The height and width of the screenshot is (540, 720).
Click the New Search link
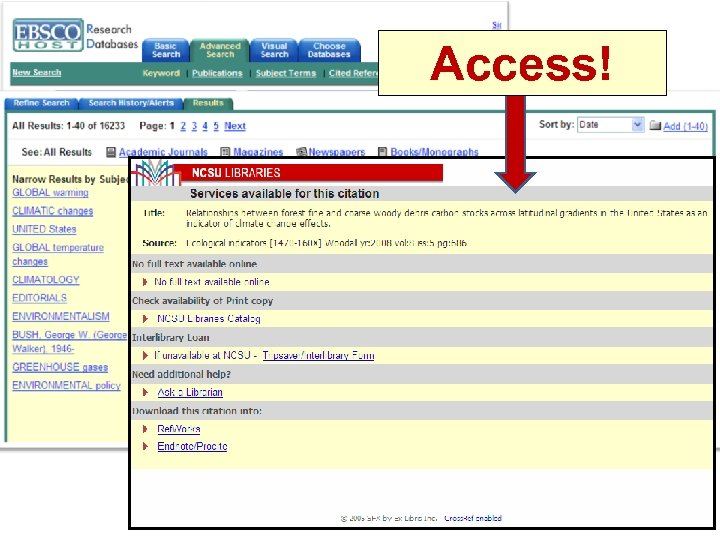tap(37, 73)
